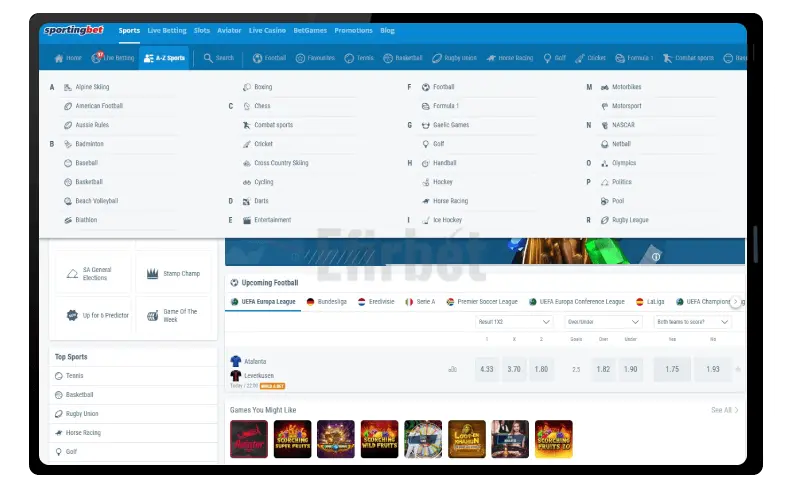This screenshot has width=796, height=496.
Task: Open the Live Casino menu item
Action: coord(267,30)
